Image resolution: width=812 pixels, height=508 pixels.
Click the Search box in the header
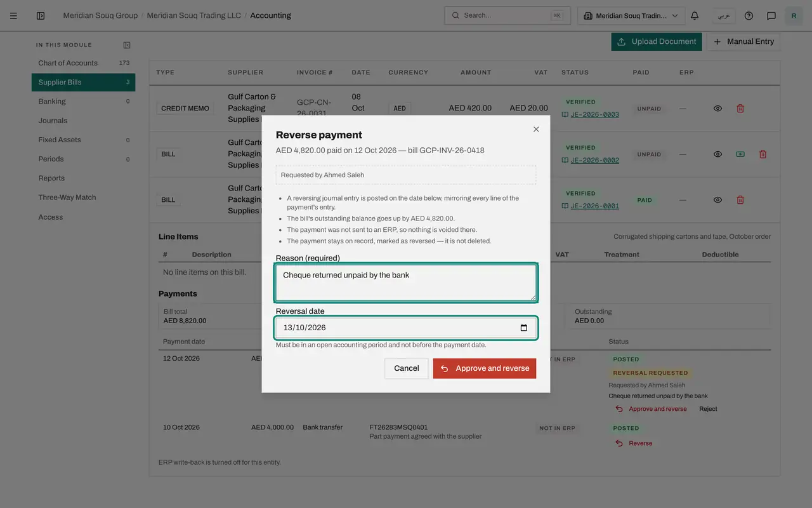[507, 16]
